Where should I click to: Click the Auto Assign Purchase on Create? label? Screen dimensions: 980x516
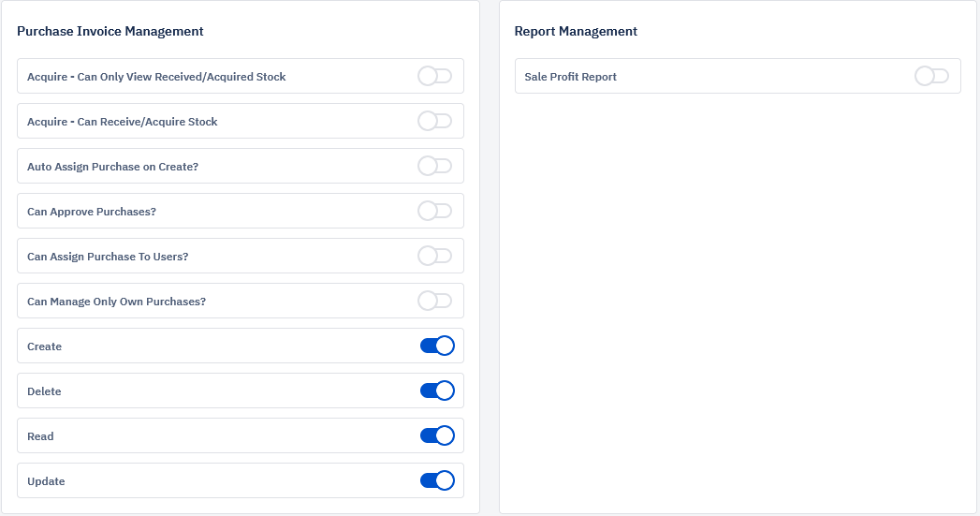click(x=112, y=167)
